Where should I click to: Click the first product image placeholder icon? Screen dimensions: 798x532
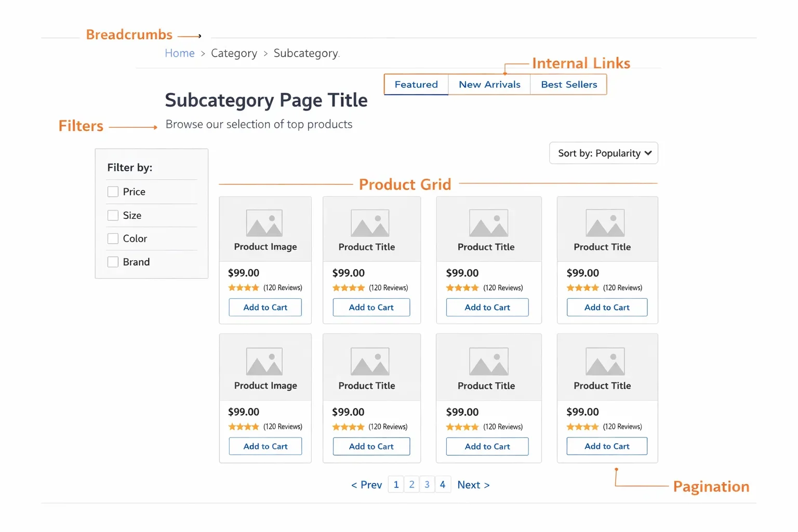pyautogui.click(x=265, y=222)
